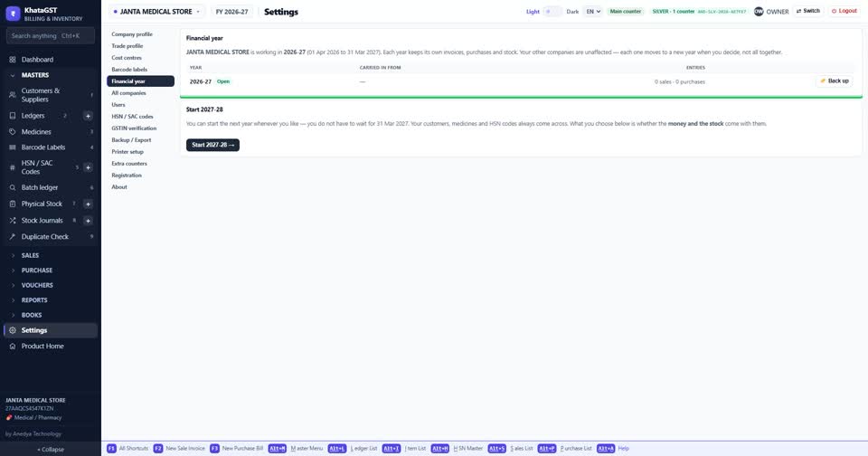Open Backup / Export settings
This screenshot has height=456, width=868.
pyautogui.click(x=141, y=140)
